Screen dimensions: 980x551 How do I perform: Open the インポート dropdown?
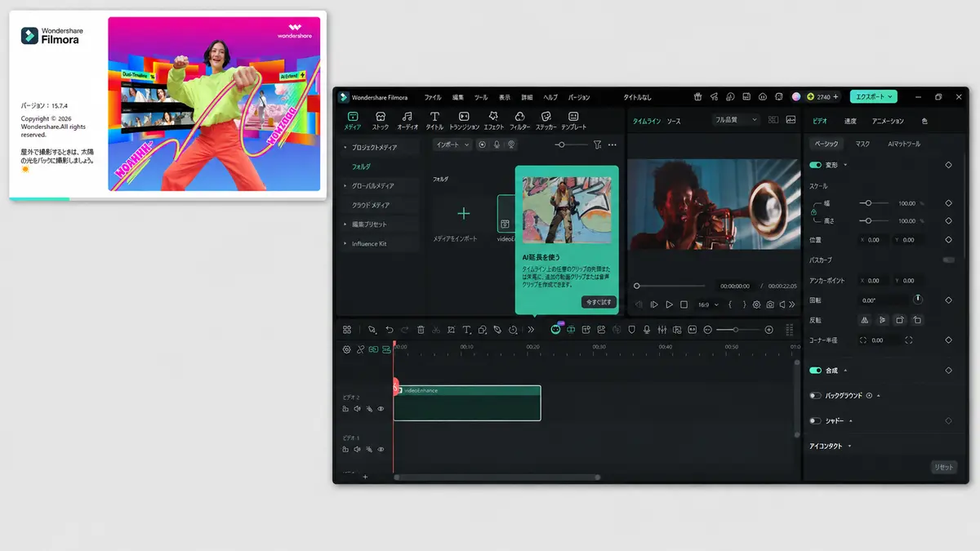pyautogui.click(x=453, y=144)
